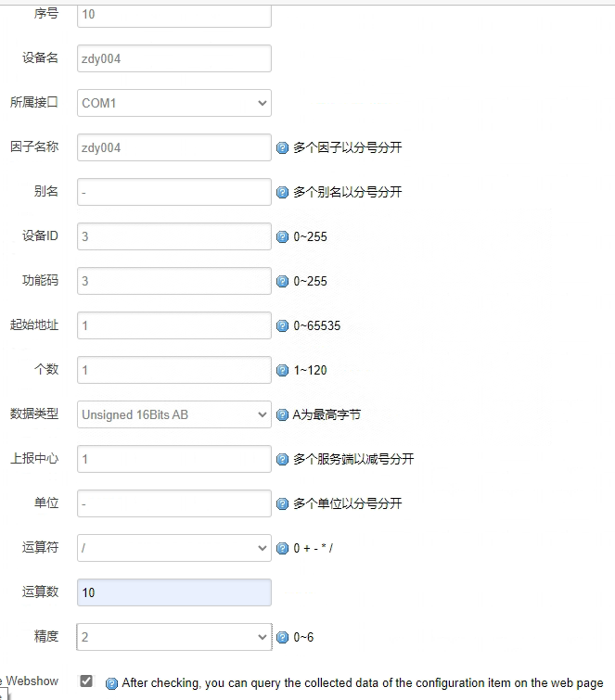Click help icon beside 上报中心 field
The width and height of the screenshot is (615, 700).
(x=283, y=460)
